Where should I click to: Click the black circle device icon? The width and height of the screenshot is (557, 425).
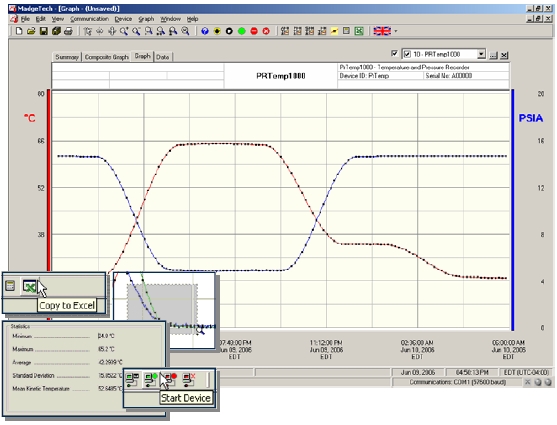[x=229, y=31]
